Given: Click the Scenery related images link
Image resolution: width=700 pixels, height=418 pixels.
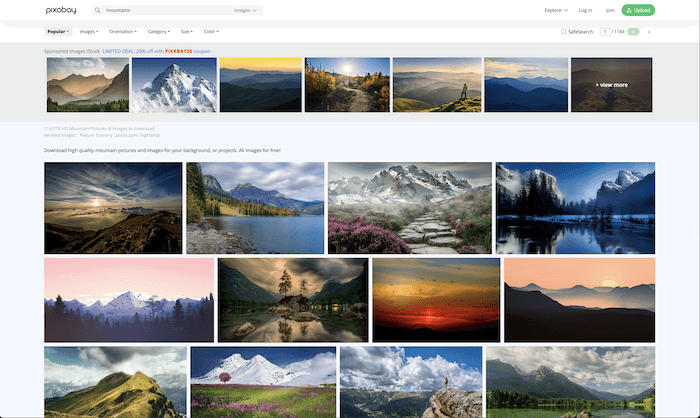Looking at the screenshot, I should coord(104,135).
